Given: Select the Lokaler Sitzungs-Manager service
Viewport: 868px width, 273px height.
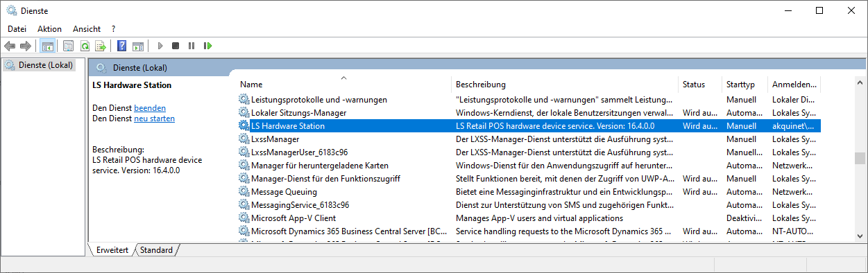Looking at the screenshot, I should click(x=298, y=113).
